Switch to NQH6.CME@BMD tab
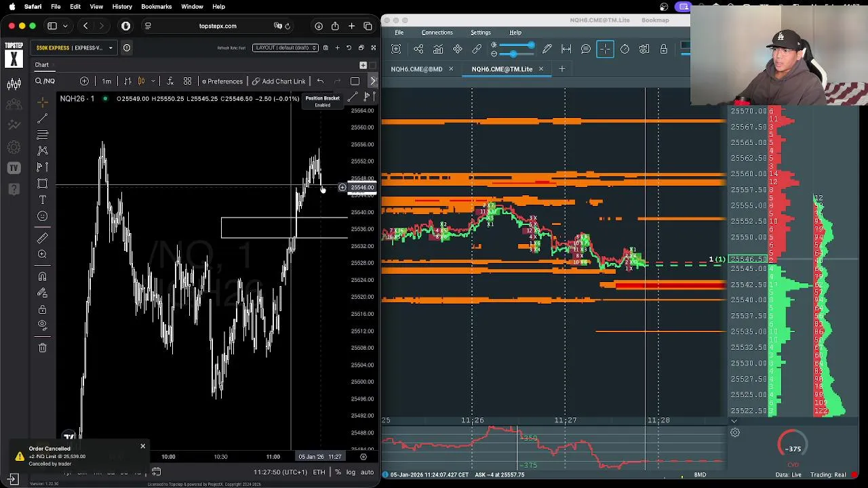Screen dimensions: 868x488 pyautogui.click(x=416, y=69)
